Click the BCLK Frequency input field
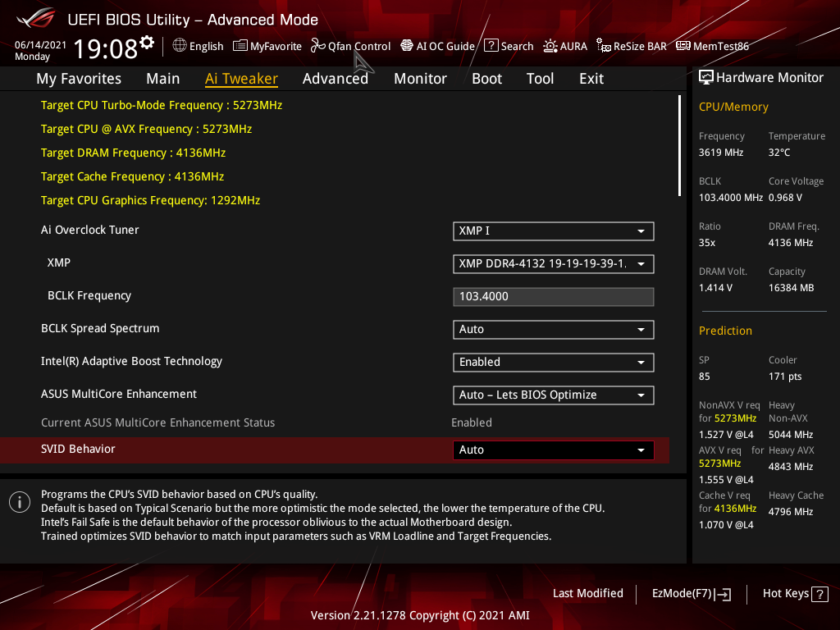Image resolution: width=840 pixels, height=630 pixels. coord(554,296)
